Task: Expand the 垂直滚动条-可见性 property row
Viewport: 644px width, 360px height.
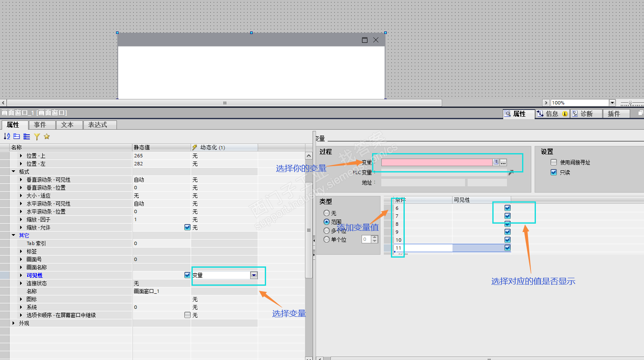Action: 21,180
